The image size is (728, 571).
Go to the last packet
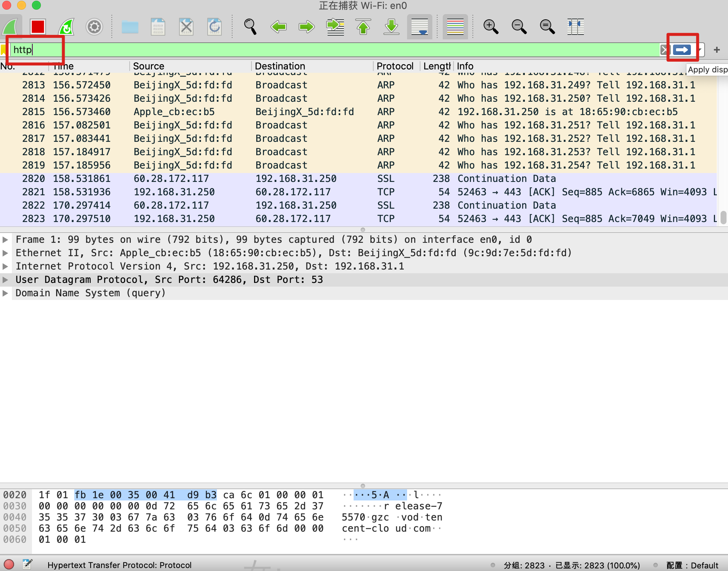pos(391,26)
